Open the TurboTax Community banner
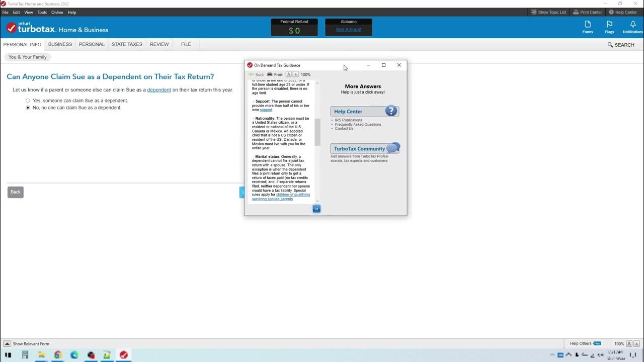644x362 pixels. click(x=365, y=148)
